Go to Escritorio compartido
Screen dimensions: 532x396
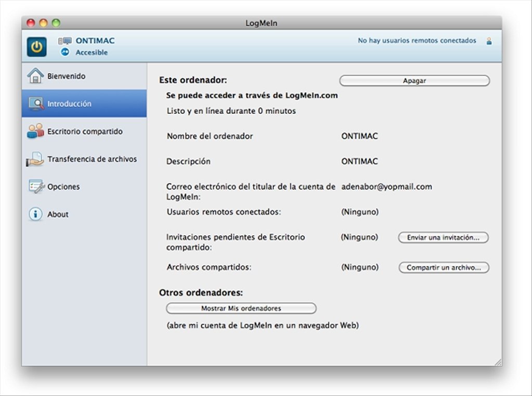[x=84, y=132]
